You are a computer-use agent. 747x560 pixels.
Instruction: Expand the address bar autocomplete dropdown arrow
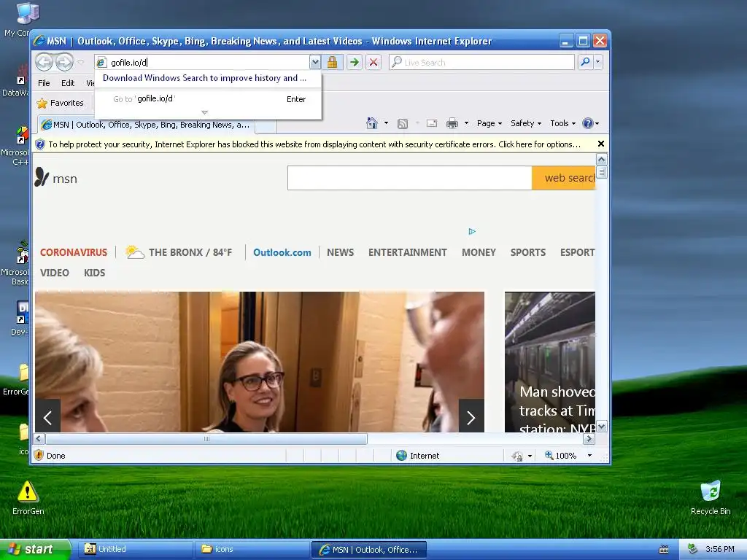(x=314, y=62)
